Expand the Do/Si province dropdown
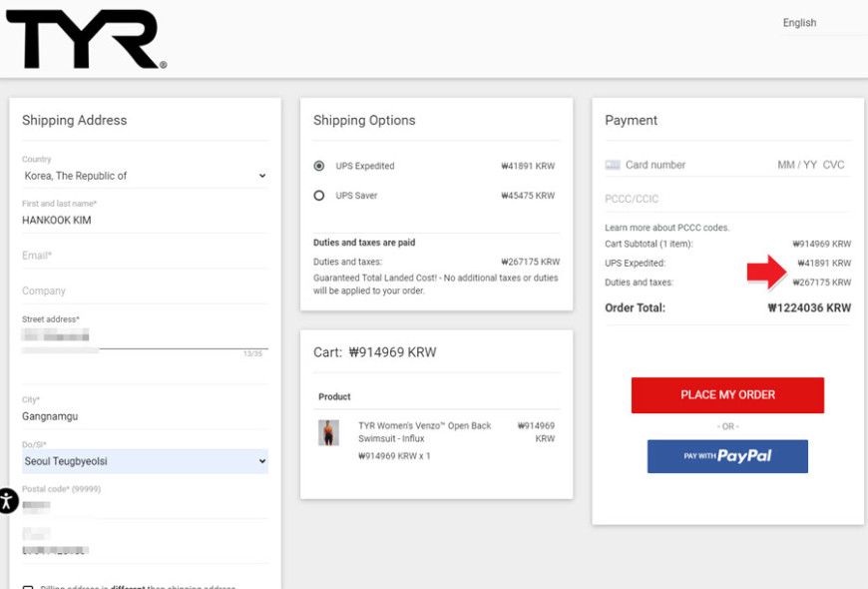The width and height of the screenshot is (868, 589). [x=145, y=461]
